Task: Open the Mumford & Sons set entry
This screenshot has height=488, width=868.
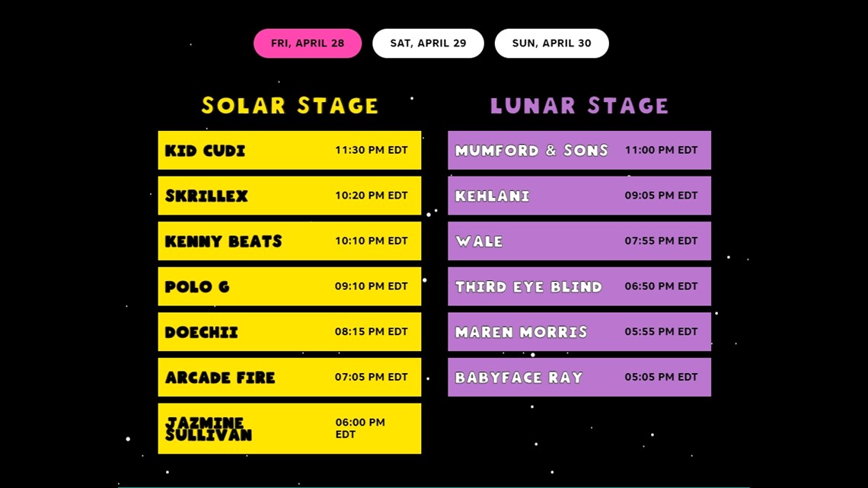Action: click(579, 150)
